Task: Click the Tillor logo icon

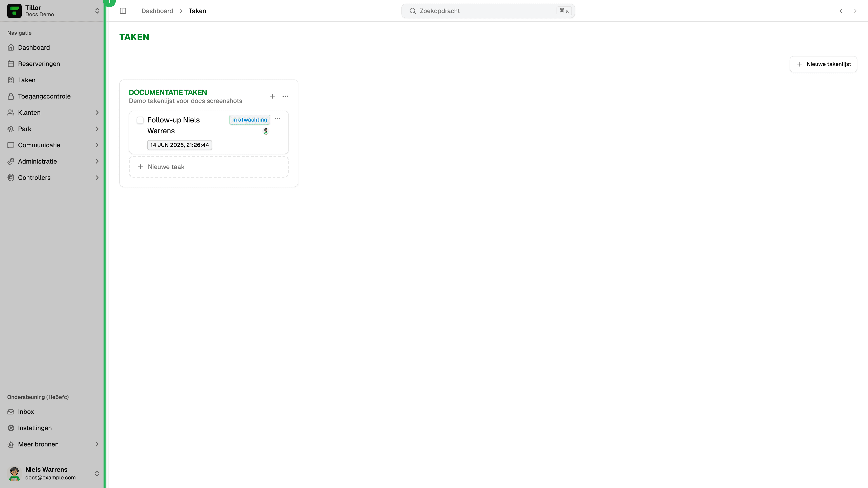Action: pyautogui.click(x=14, y=11)
